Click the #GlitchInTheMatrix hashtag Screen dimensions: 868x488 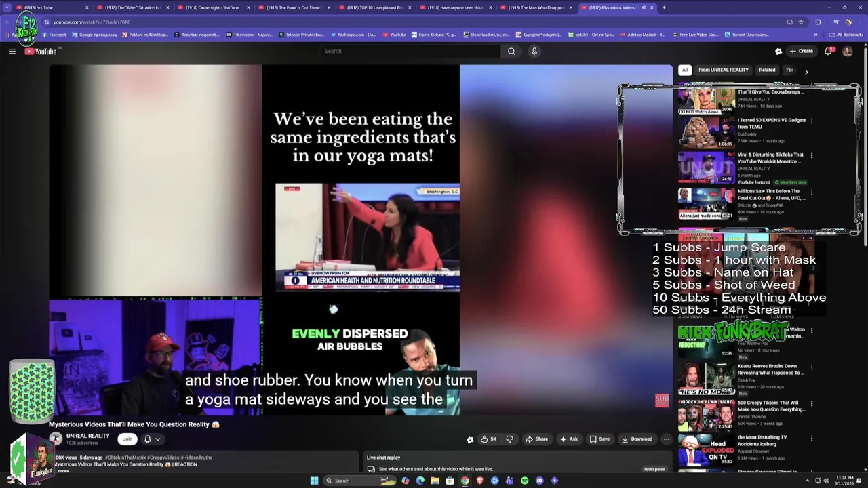124,457
